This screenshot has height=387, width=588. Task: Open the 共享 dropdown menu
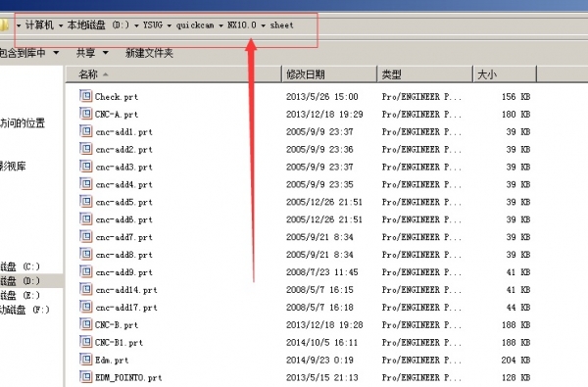(x=92, y=53)
